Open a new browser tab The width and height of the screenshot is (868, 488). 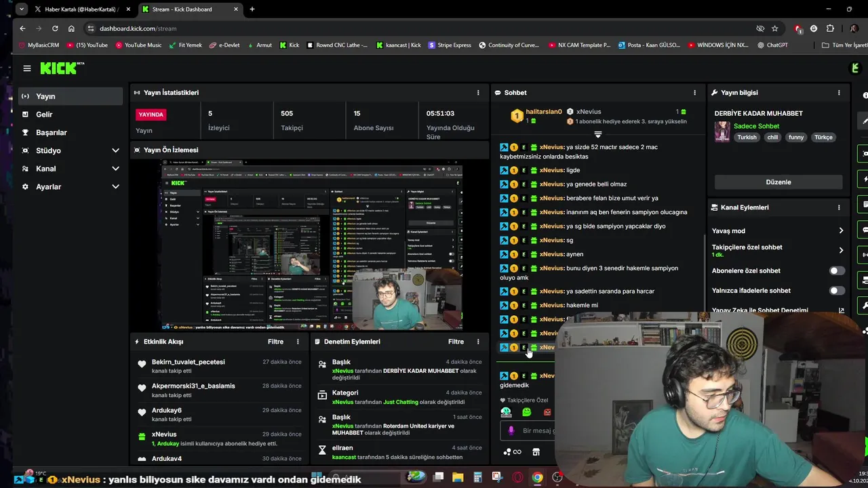point(252,9)
